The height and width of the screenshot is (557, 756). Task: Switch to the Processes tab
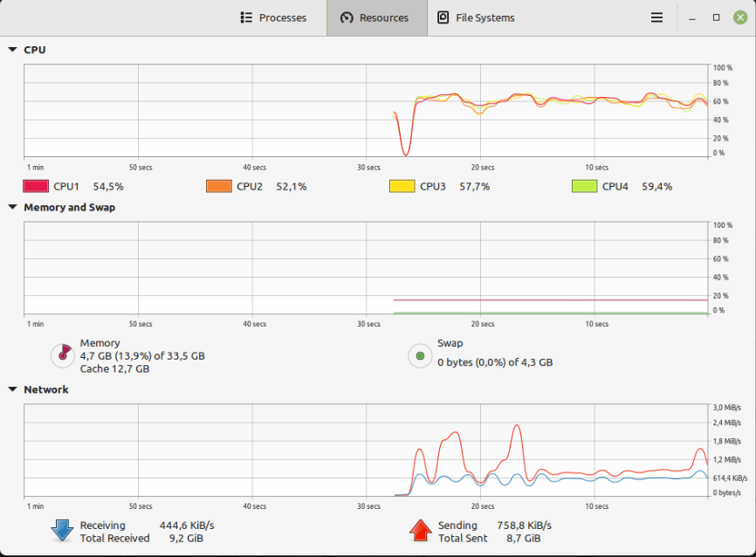tap(273, 17)
